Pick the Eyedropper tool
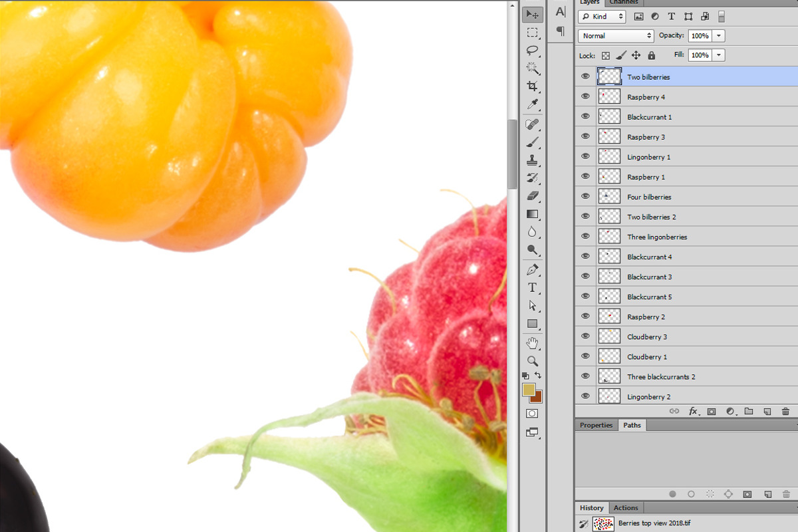This screenshot has width=798, height=532. pyautogui.click(x=532, y=104)
